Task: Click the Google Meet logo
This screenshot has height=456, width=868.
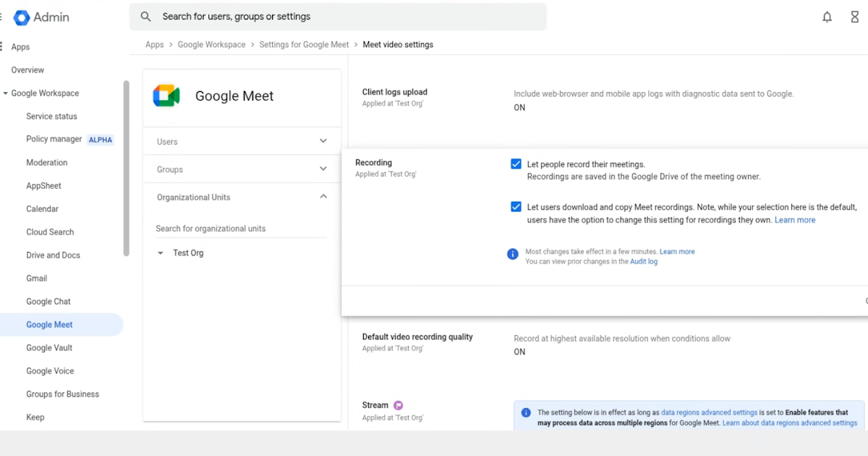Action: click(166, 95)
